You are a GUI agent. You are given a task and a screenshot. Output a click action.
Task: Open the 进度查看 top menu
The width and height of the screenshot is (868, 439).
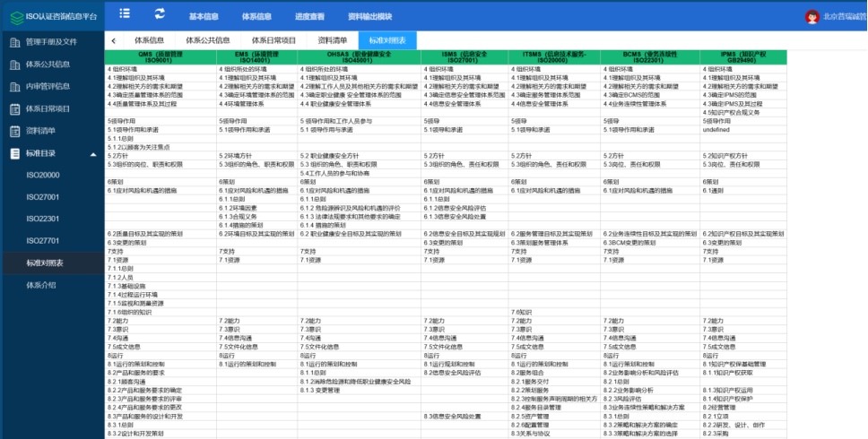click(x=310, y=17)
